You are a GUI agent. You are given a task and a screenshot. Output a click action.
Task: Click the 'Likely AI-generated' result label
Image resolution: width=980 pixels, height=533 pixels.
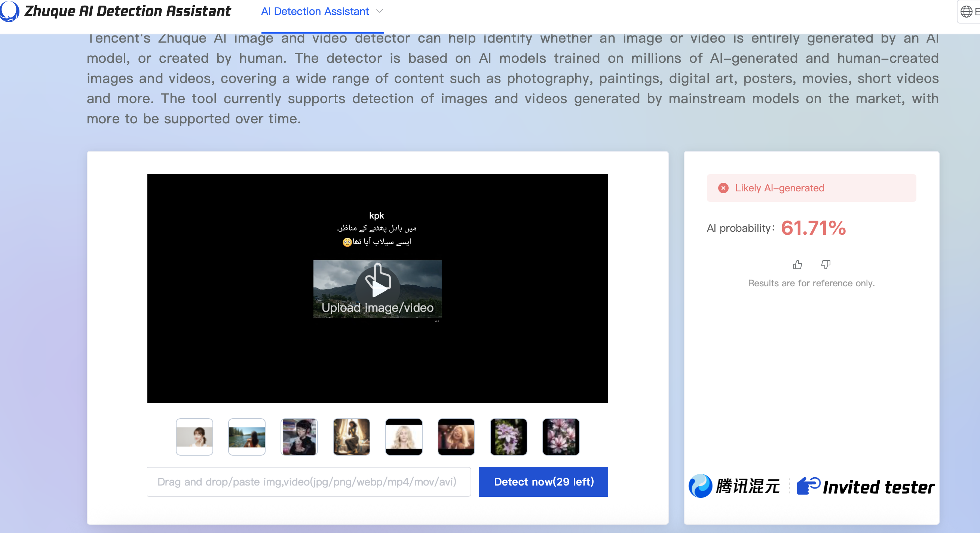point(780,188)
